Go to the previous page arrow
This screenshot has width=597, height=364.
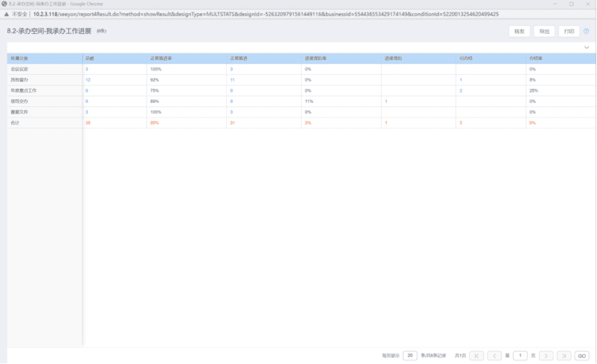pos(494,356)
